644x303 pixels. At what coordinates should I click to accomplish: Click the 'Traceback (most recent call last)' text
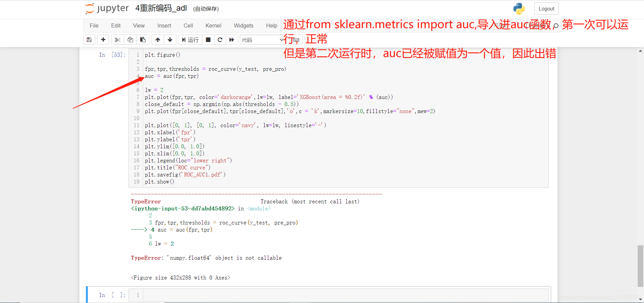[x=310, y=202]
